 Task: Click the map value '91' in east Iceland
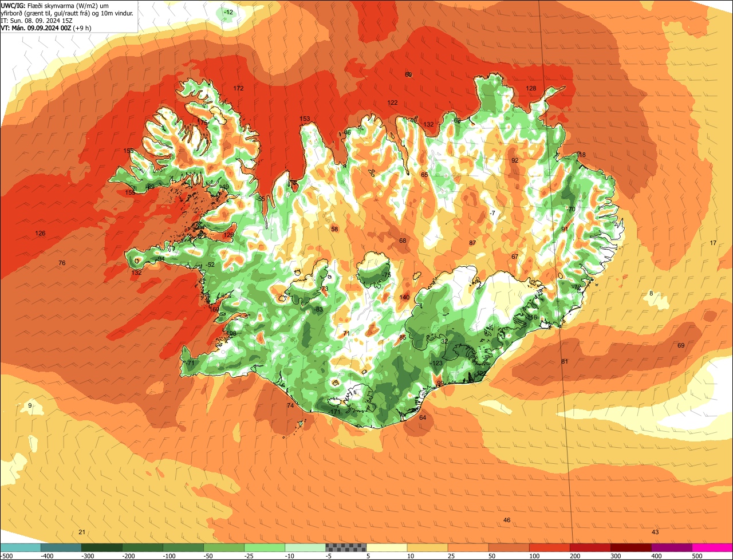click(x=564, y=229)
